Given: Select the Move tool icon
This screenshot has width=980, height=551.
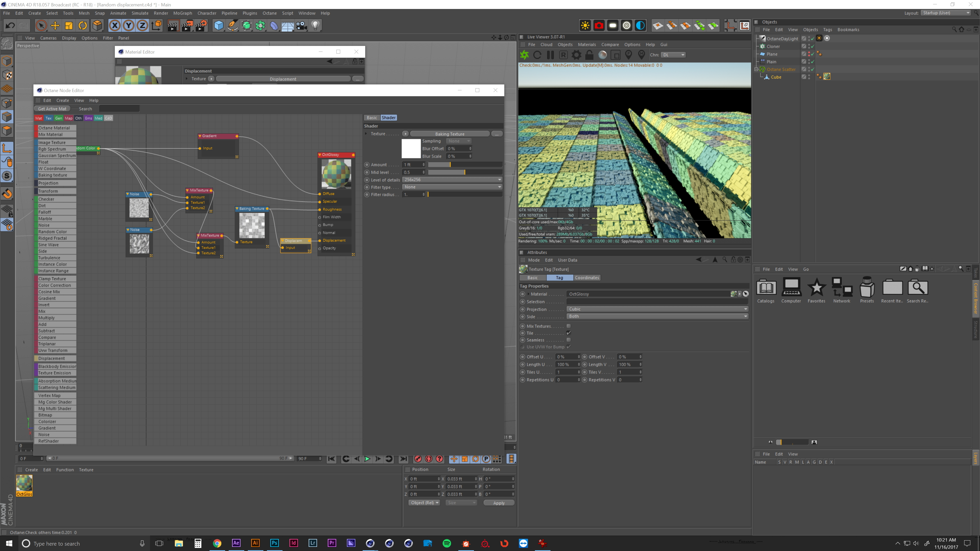Looking at the screenshot, I should tap(55, 26).
